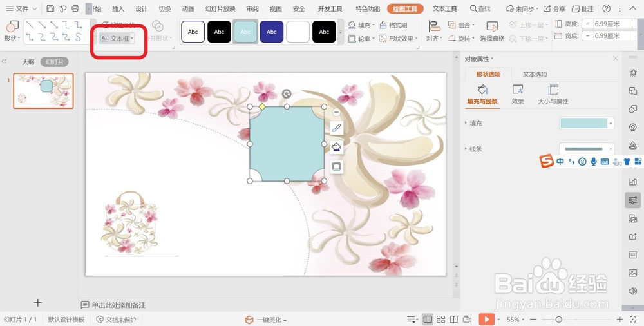Switch to 文本选项 tab in properties
This screenshot has height=326, width=644.
pos(535,74)
